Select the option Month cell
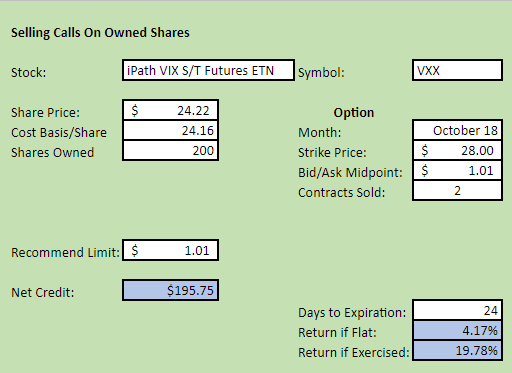Viewport: 512px width, 373px height. click(x=457, y=130)
